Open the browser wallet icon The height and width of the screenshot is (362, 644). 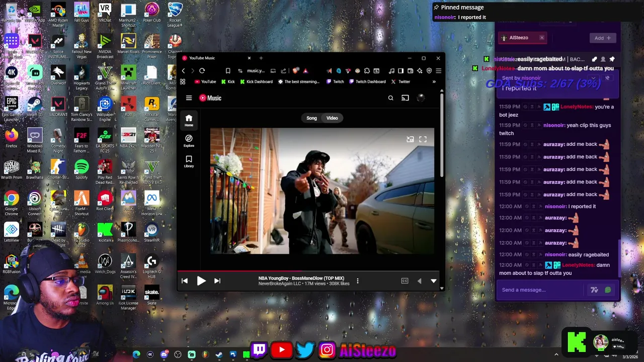click(410, 71)
